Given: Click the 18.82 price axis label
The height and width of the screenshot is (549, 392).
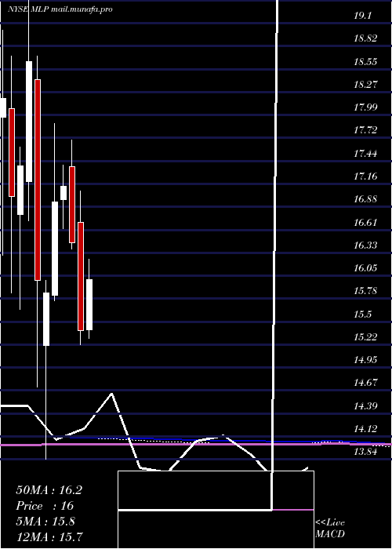Looking at the screenshot, I should 366,38.
